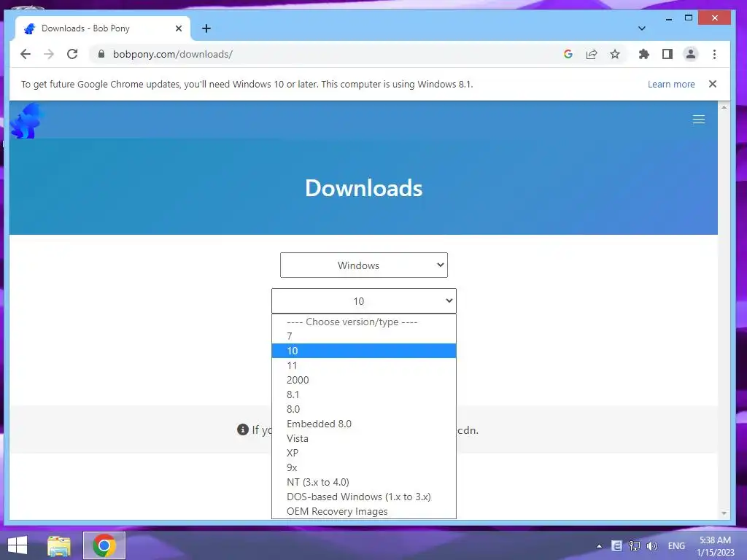The width and height of the screenshot is (747, 560).
Task: Bookmark this page with star icon
Action: [615, 54]
